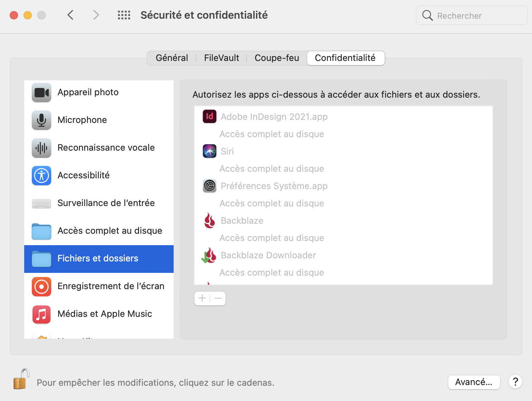
Task: Click the padlock to prevent changes
Action: click(21, 379)
